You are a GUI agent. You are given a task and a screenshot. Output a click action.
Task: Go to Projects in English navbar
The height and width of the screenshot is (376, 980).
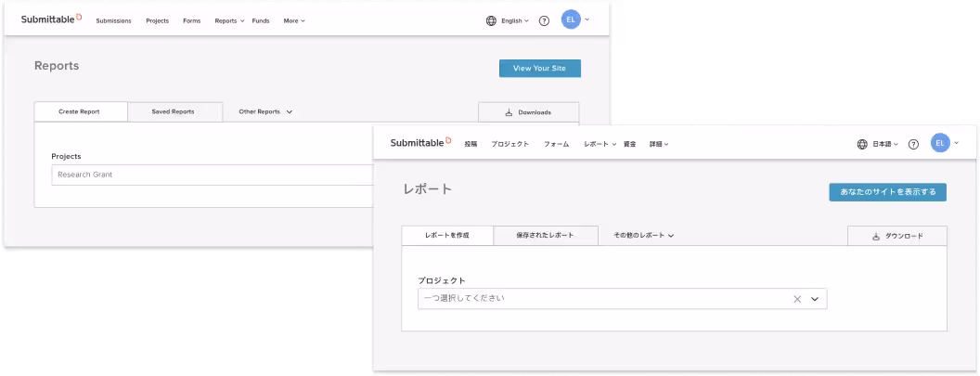(x=158, y=20)
